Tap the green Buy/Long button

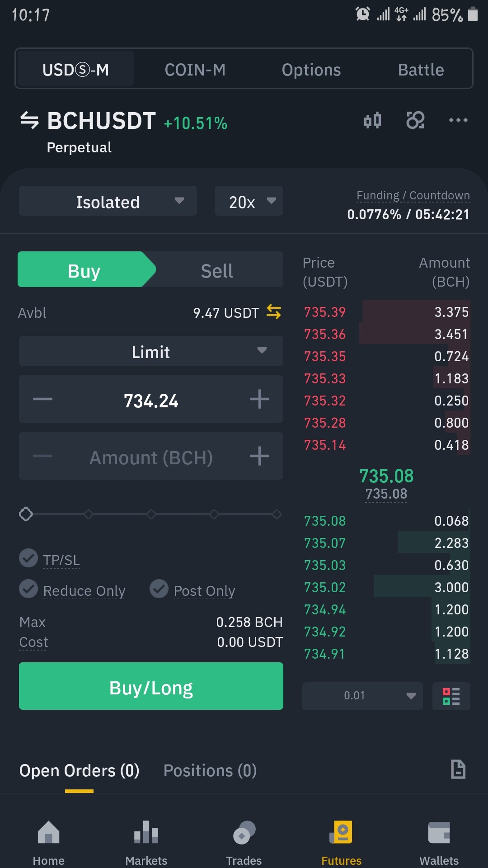[x=151, y=686]
